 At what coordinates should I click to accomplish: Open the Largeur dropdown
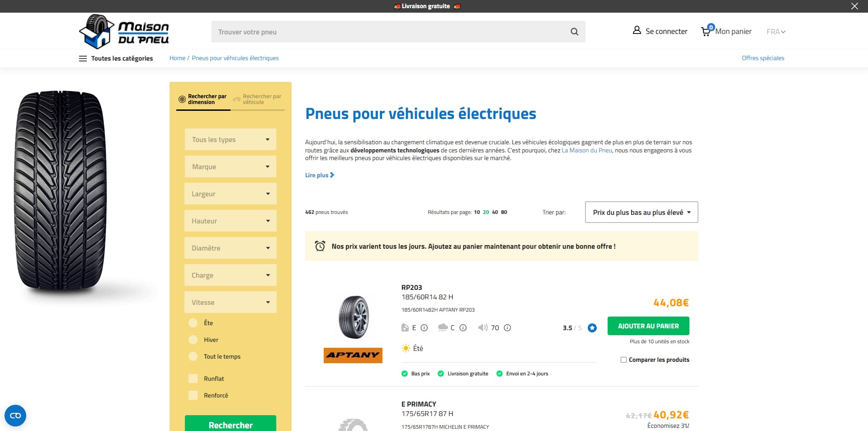click(x=231, y=194)
